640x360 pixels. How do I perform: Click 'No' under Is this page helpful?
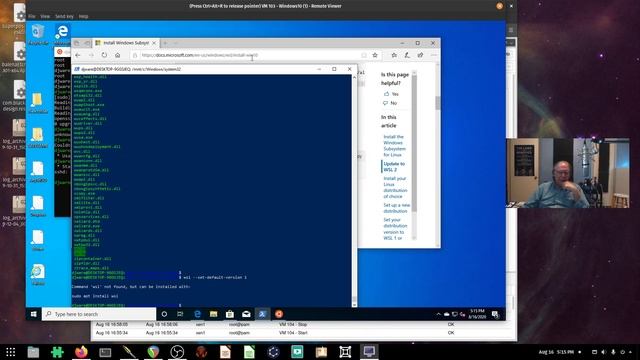click(x=390, y=103)
